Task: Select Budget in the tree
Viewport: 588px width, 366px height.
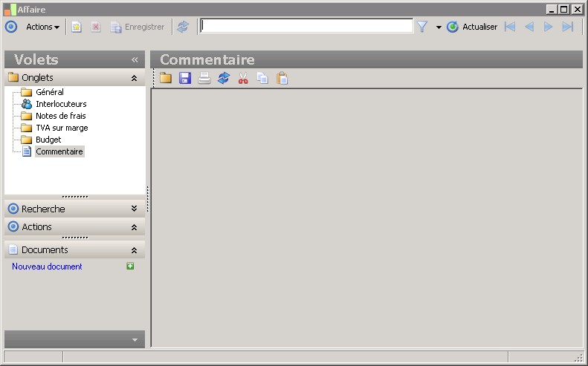Action: click(x=48, y=140)
